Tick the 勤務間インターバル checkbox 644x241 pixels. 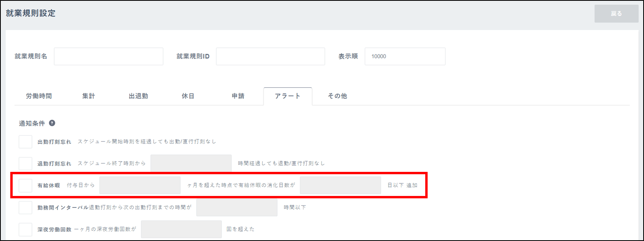25,207
